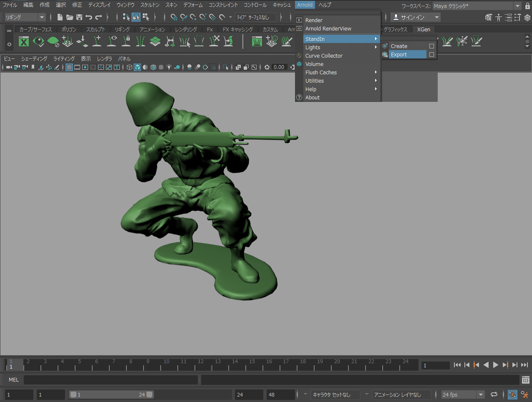Toggle the playback loop button
Image resolution: width=532 pixels, height=402 pixels.
494,394
